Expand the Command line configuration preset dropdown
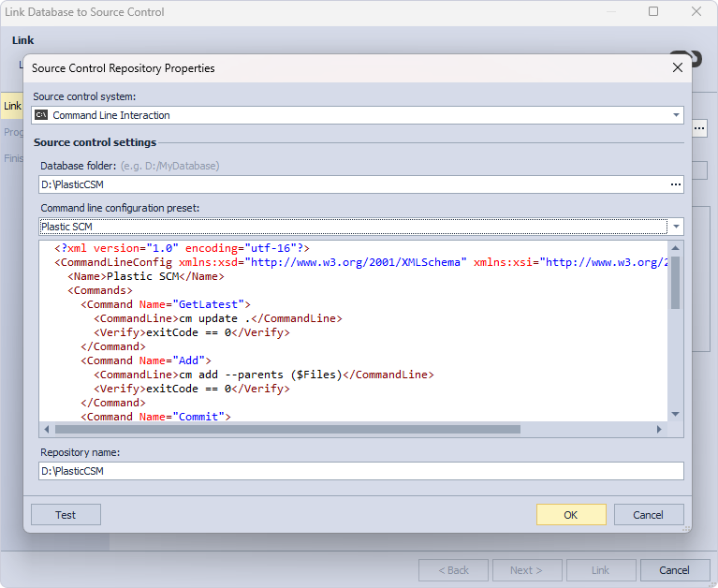This screenshot has height=588, width=718. coord(676,227)
